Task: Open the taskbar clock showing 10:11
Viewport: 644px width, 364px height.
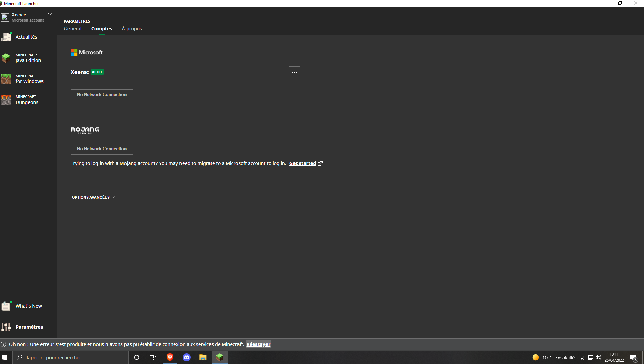Action: (614, 357)
